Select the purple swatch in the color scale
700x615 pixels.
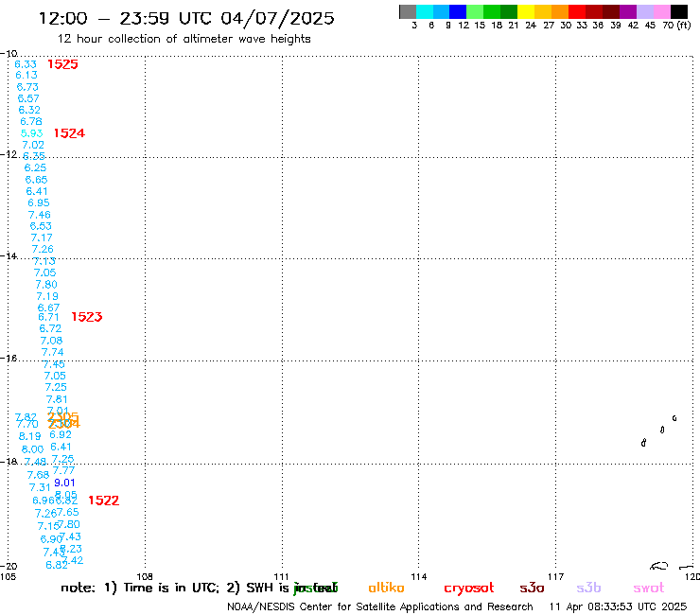(628, 11)
